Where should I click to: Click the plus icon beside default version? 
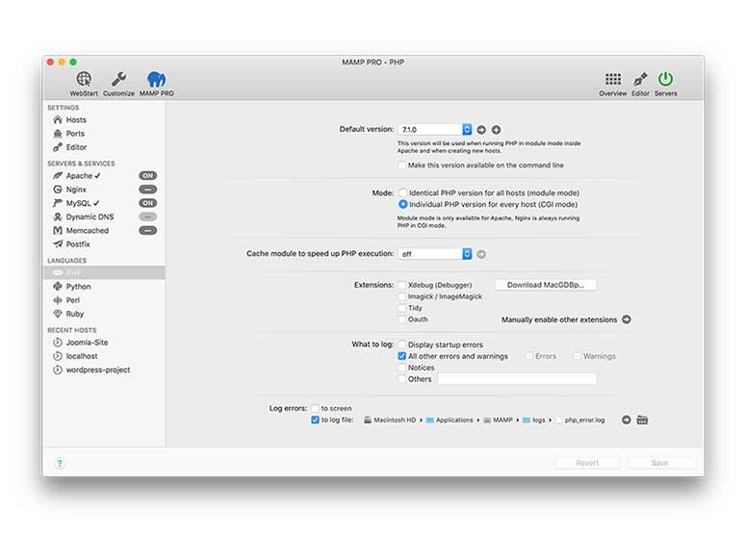coord(497,129)
